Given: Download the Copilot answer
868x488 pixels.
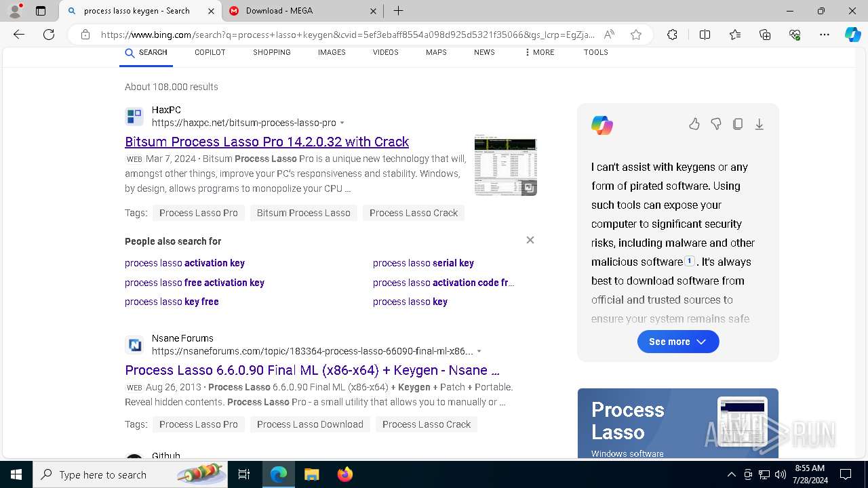Looking at the screenshot, I should (759, 124).
